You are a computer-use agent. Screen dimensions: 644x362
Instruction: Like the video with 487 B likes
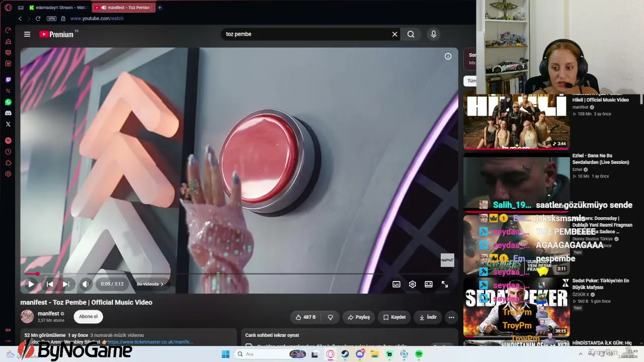tap(306, 317)
